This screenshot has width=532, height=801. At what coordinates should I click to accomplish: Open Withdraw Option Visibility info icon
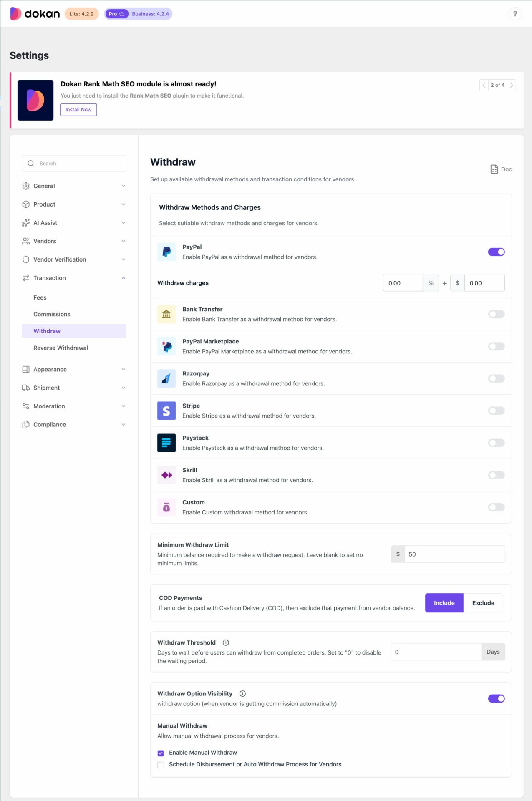click(x=242, y=693)
